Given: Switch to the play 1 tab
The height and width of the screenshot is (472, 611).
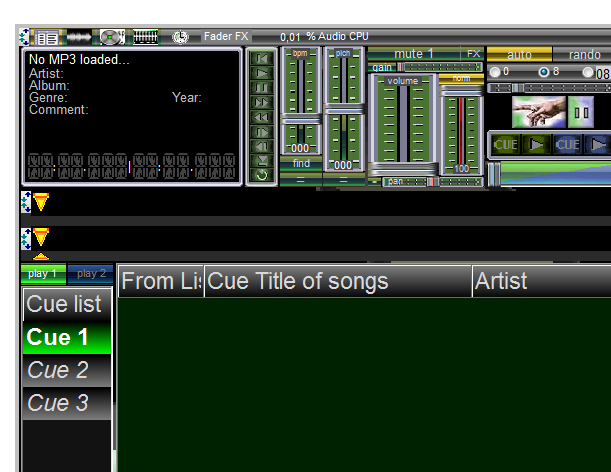Looking at the screenshot, I should 43,274.
